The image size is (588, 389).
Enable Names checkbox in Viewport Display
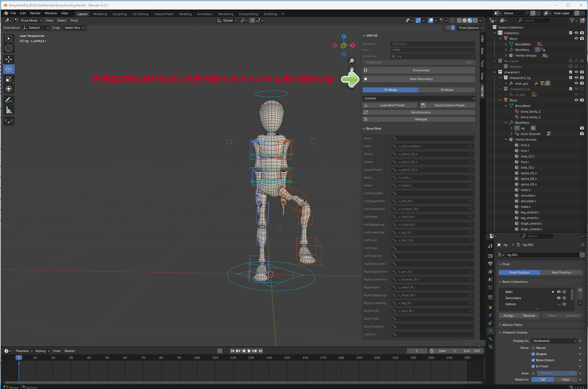pos(533,348)
